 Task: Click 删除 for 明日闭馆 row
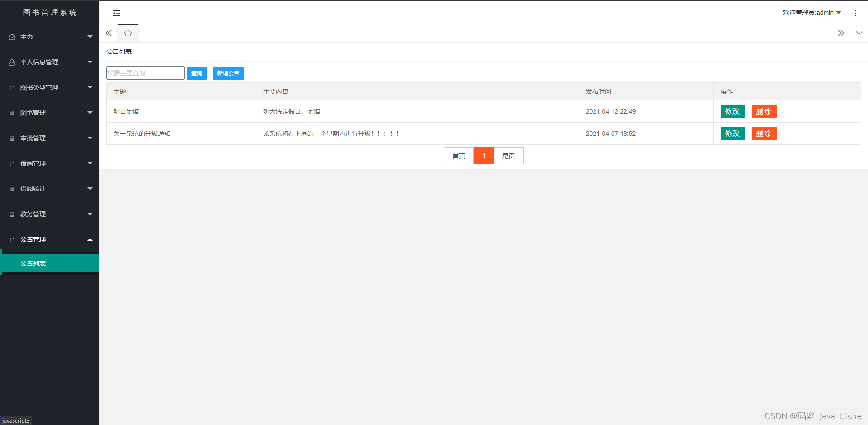coord(764,111)
